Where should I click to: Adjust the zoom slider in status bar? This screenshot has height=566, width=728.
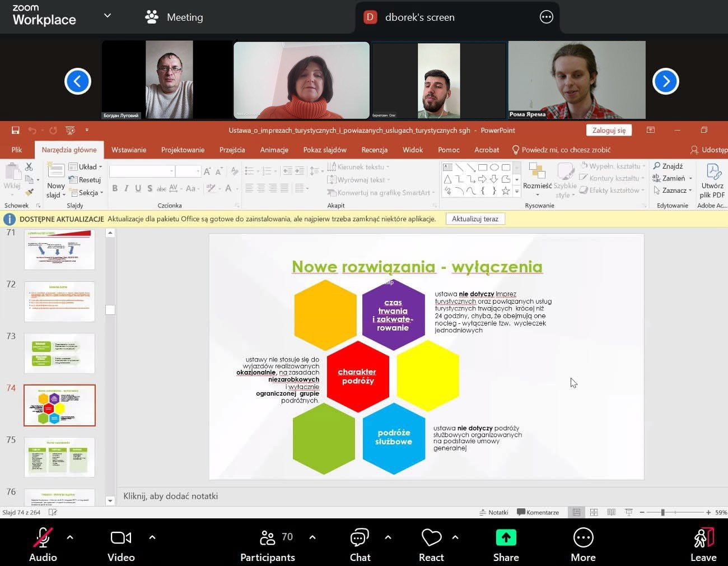pyautogui.click(x=662, y=512)
